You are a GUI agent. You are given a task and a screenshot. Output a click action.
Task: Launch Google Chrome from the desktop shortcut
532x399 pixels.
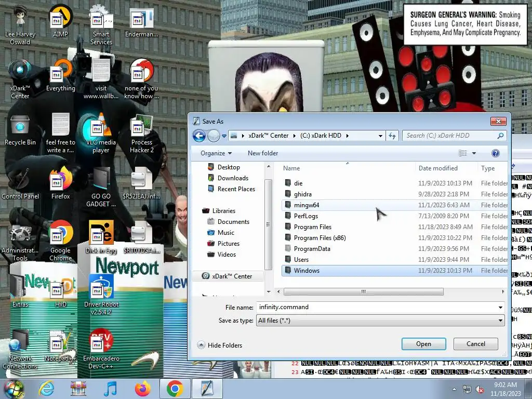[x=60, y=241]
